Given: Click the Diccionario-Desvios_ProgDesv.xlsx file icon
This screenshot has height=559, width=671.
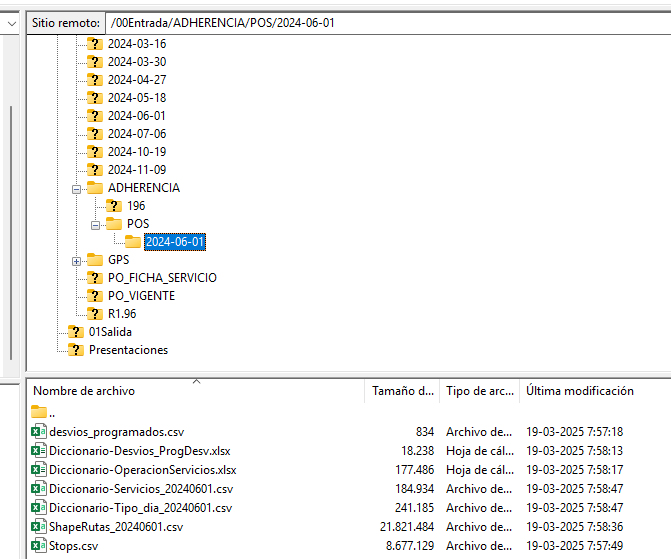Looking at the screenshot, I should pyautogui.click(x=39, y=450).
